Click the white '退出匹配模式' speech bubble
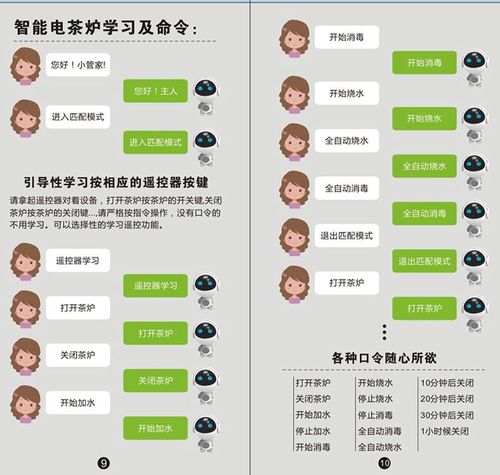Screen dimensions: 500x475 click(347, 236)
